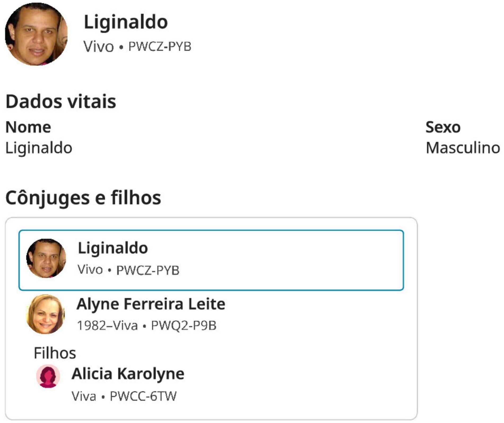Click the Filhos label
The width and height of the screenshot is (504, 423).
pyautogui.click(x=55, y=353)
